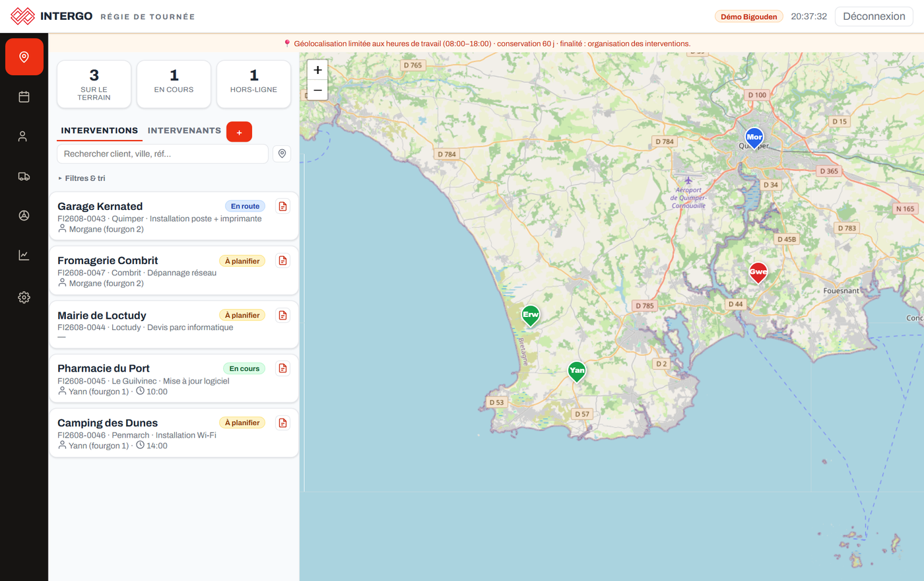The width and height of the screenshot is (924, 581).
Task: Open document icon for Pharmacie du Port
Action: [x=282, y=368]
